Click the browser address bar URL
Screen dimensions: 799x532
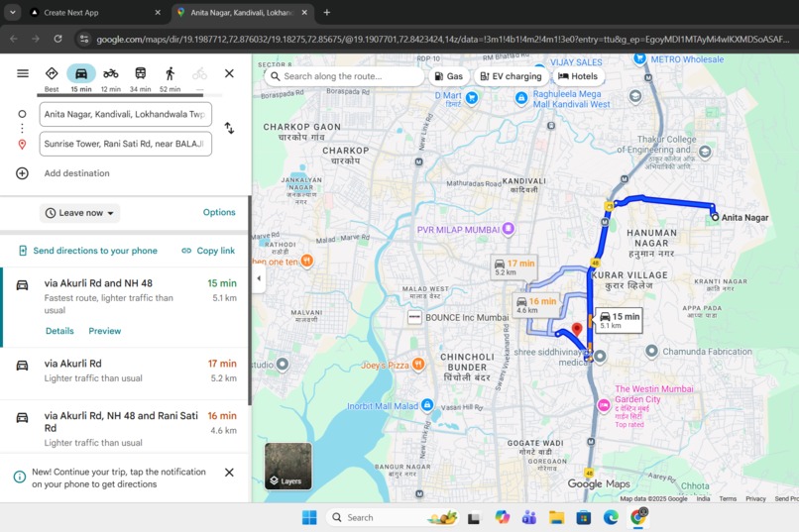(442, 40)
